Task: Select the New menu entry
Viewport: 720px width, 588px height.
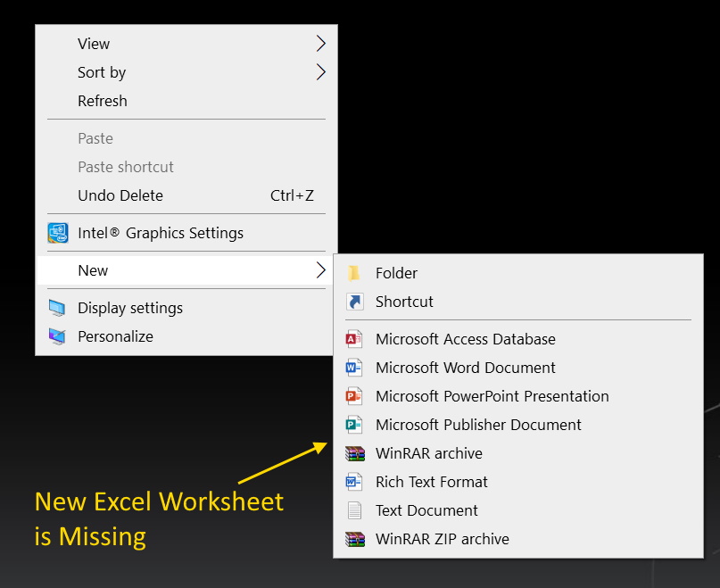Action: (186, 270)
